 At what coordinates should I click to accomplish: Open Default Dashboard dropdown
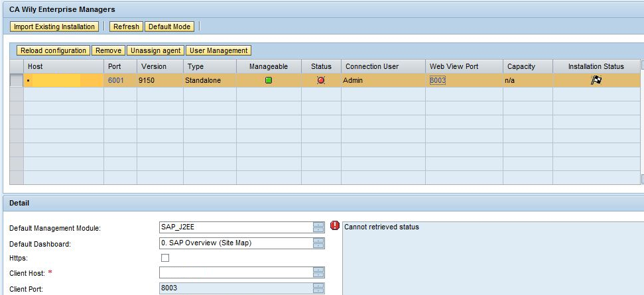tap(318, 243)
